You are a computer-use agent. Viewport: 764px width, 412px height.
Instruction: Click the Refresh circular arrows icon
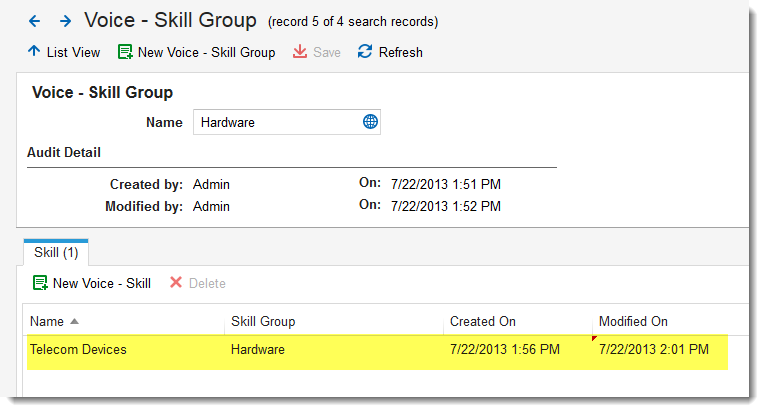[365, 52]
